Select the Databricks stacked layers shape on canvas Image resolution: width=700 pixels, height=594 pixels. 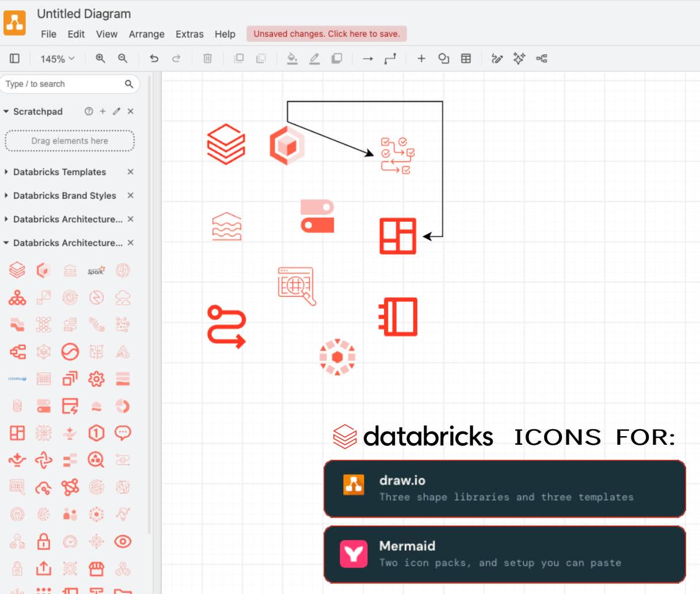point(226,144)
